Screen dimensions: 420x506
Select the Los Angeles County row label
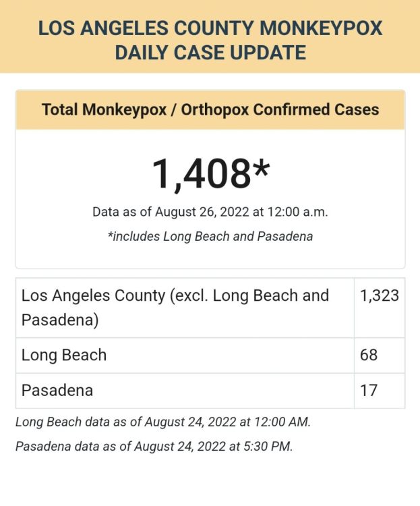point(175,307)
